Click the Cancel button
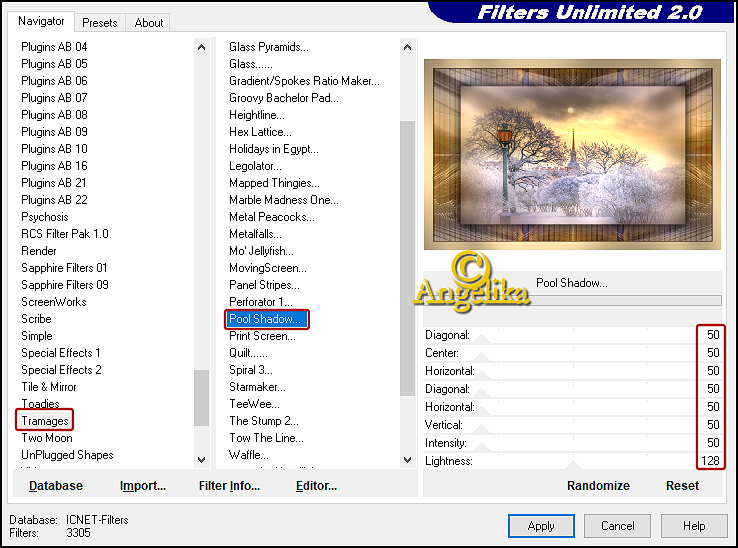Viewport: 738px width, 548px height. [618, 526]
